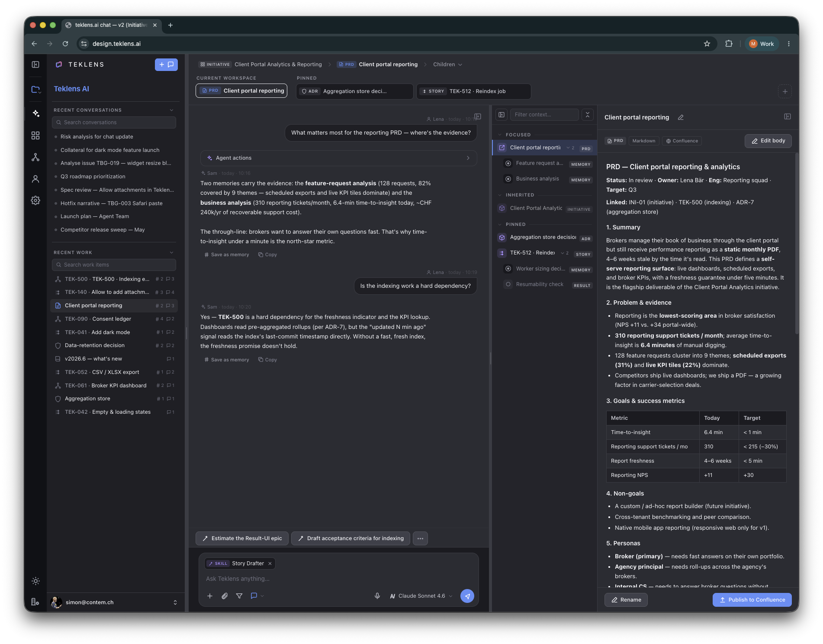Open the settings gear in rail

pos(35,200)
